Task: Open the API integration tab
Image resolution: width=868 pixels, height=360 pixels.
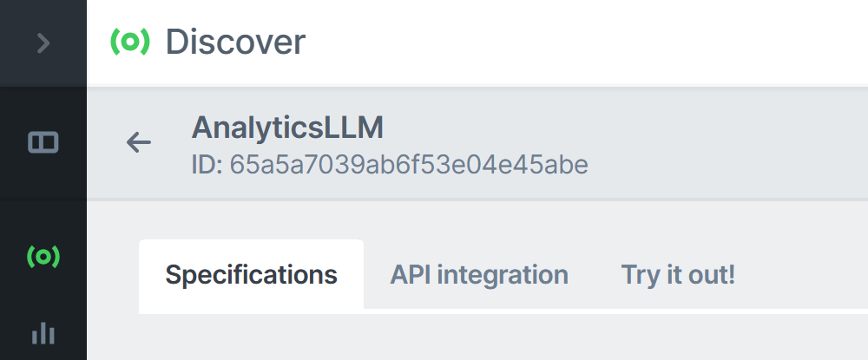Action: (x=479, y=274)
